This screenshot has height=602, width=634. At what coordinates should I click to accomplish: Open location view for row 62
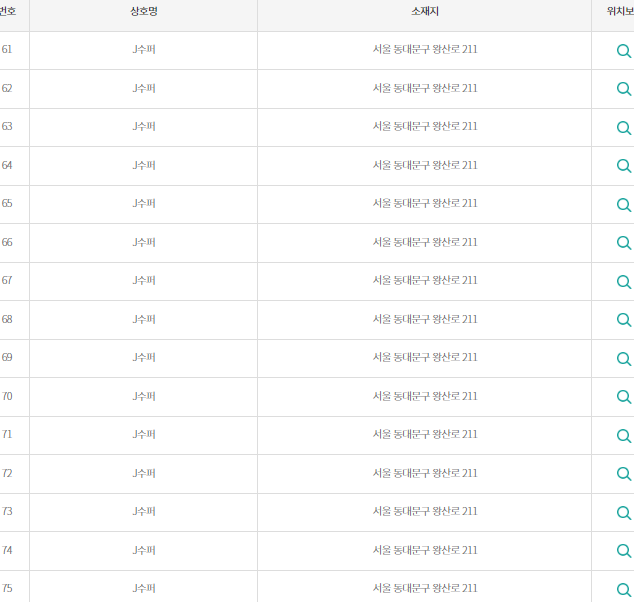click(624, 89)
